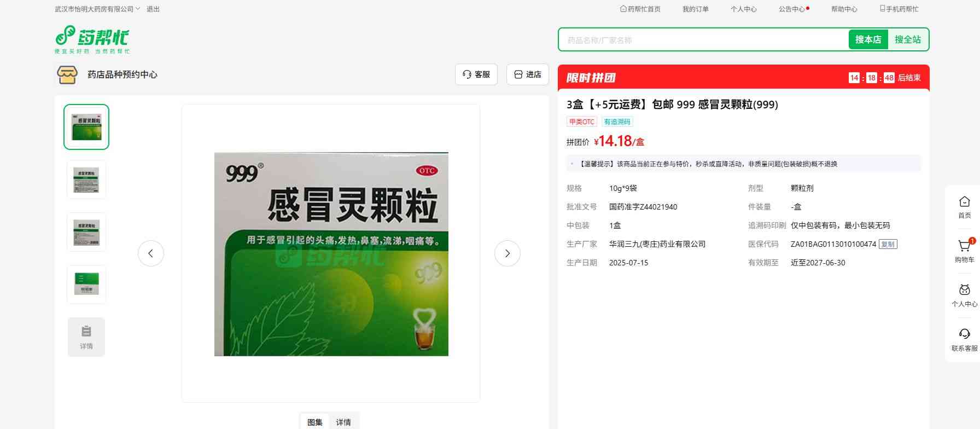Show previous product image with left arrow
Screen dimensions: 980x429
[151, 253]
